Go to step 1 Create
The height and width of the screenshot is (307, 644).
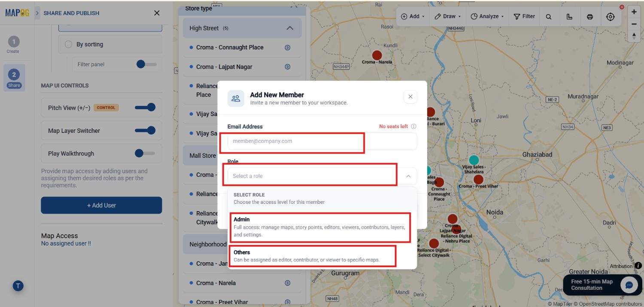coord(13,45)
